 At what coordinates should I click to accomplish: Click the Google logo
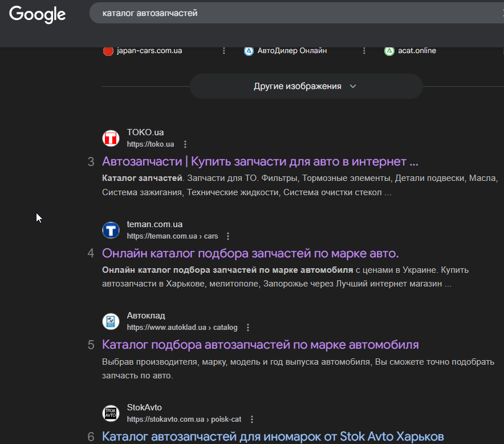(37, 14)
